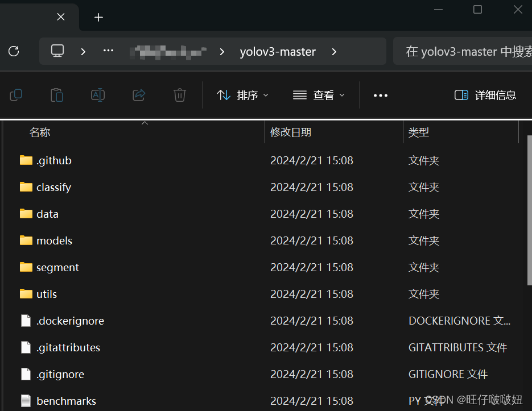532x411 pixels.
Task: Expand the breadcrumb chevron after yolov3-master
Action: pyautogui.click(x=333, y=51)
